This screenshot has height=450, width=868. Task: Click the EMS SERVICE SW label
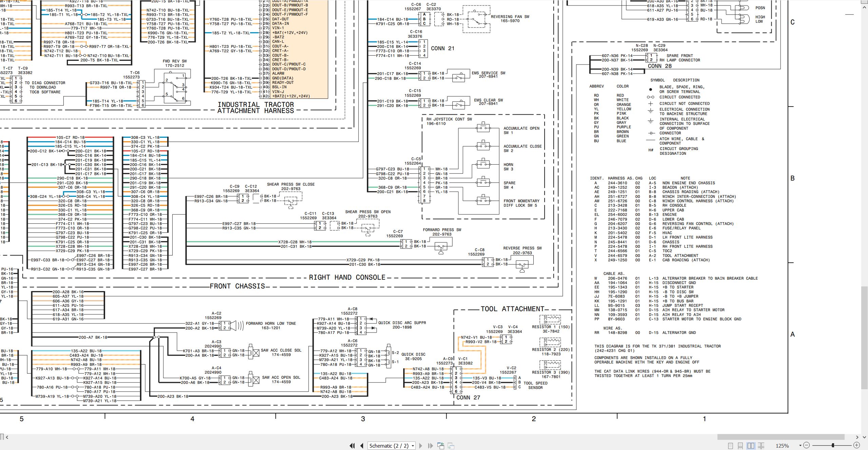(x=488, y=73)
